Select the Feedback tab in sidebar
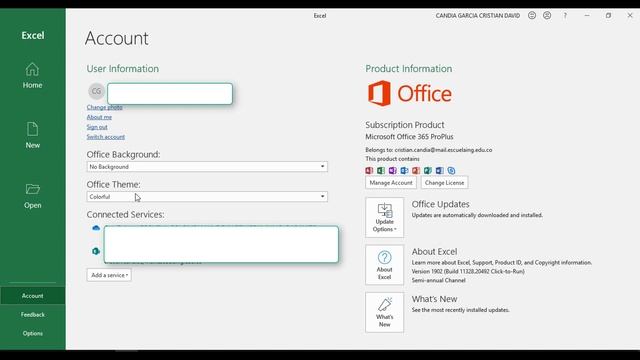The height and width of the screenshot is (360, 640). [x=33, y=314]
